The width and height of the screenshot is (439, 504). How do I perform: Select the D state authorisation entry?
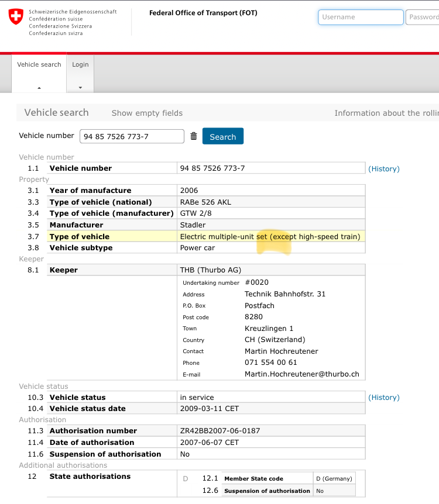pyautogui.click(x=186, y=479)
